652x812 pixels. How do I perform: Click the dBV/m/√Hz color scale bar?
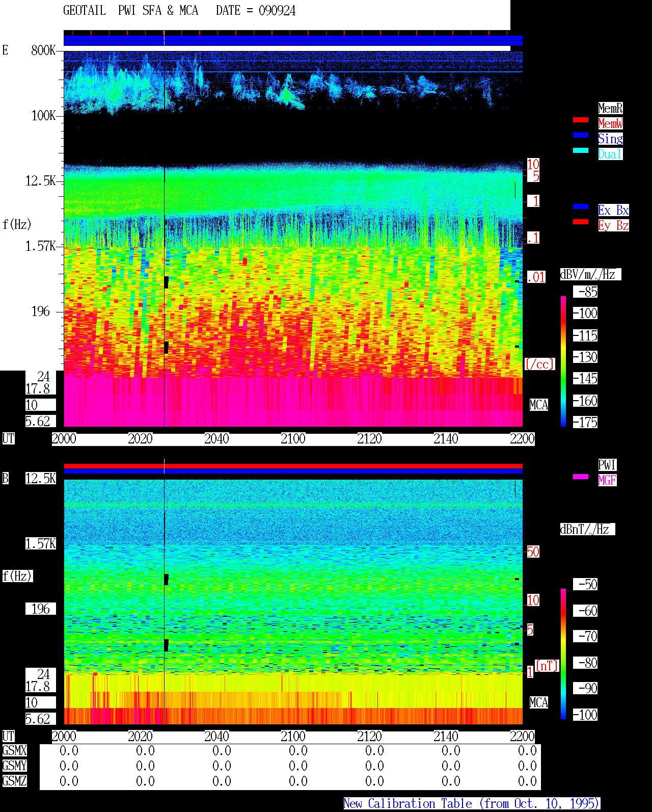coord(563,361)
